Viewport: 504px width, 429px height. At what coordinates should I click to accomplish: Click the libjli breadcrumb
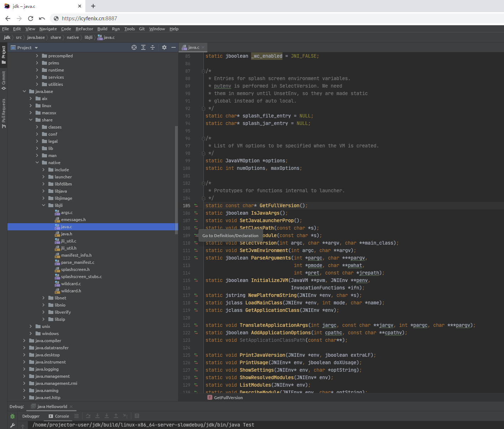click(89, 37)
